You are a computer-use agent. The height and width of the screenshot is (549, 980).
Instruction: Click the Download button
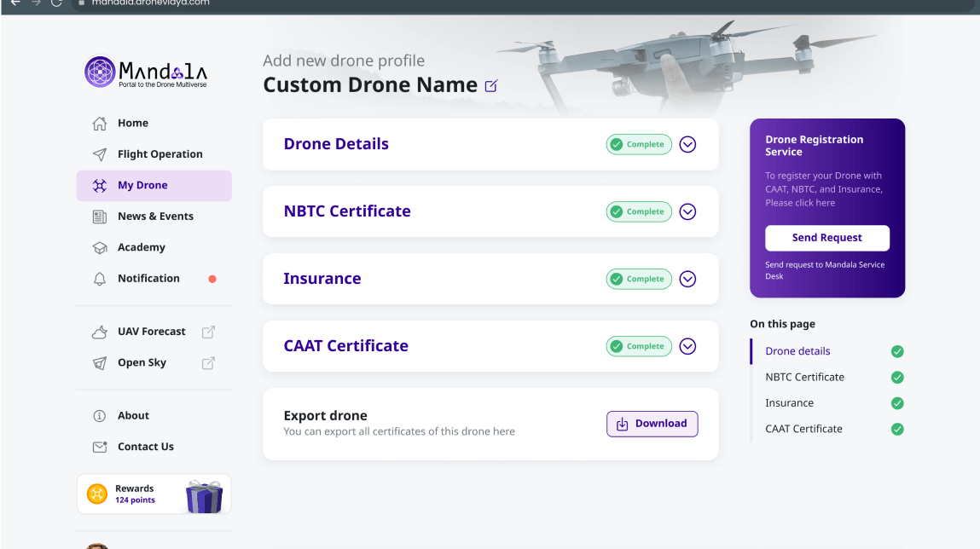click(x=652, y=424)
